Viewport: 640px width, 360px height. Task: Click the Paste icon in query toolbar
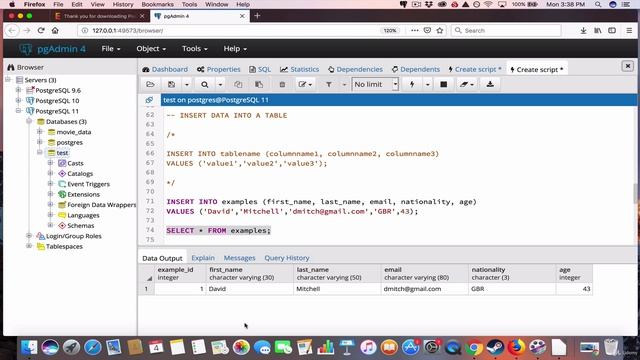pyautogui.click(x=259, y=84)
